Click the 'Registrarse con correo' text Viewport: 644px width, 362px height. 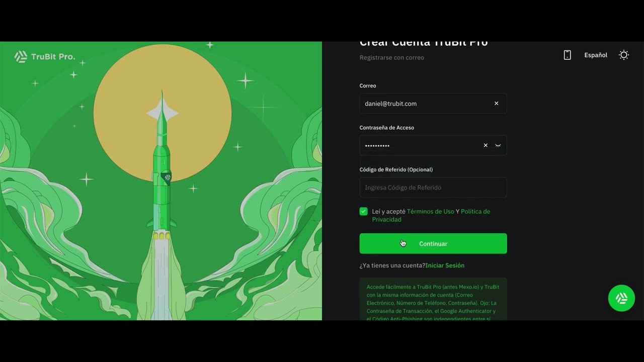pos(392,57)
